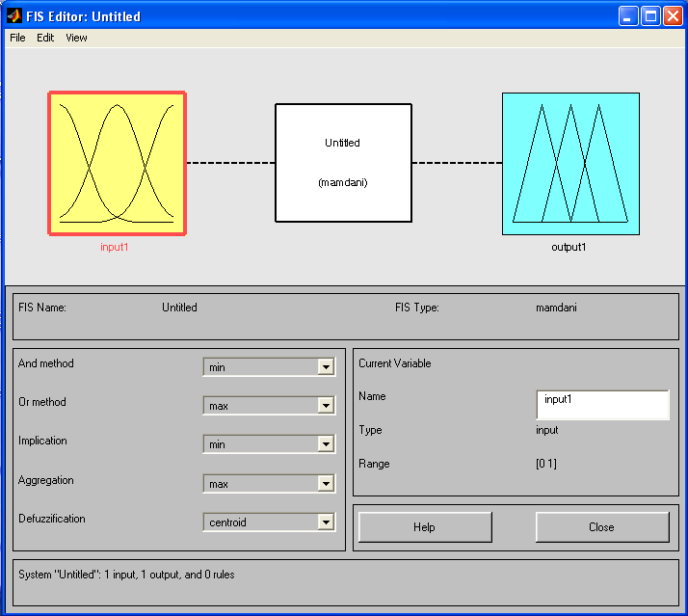Expand the Implication dropdown arrow
Screen dimensions: 688x616
pos(326,443)
